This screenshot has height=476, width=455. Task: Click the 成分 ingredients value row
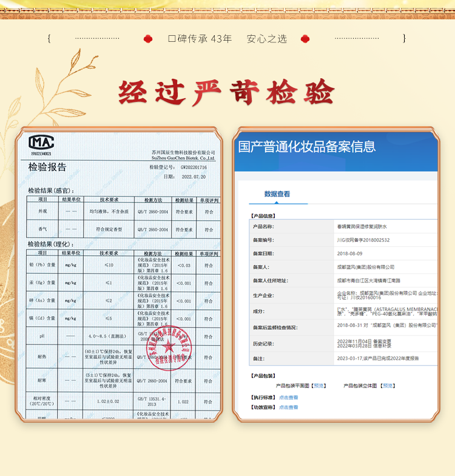point(387,311)
